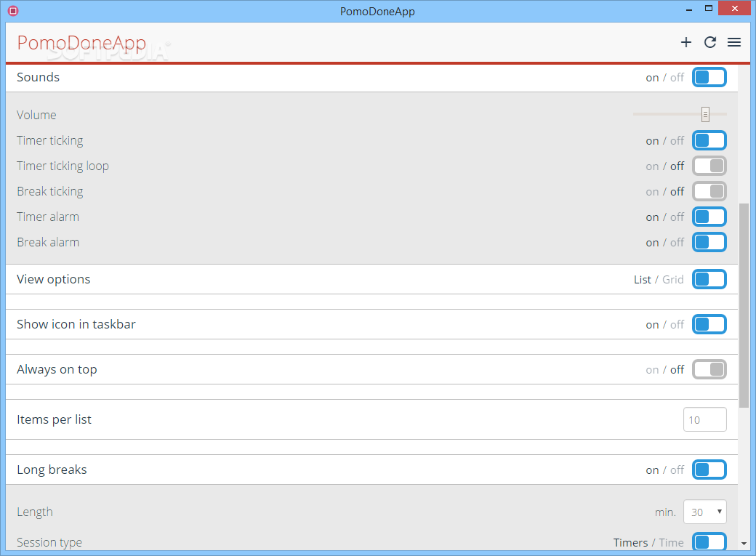Click the Items per list input field
The image size is (756, 556).
705,419
